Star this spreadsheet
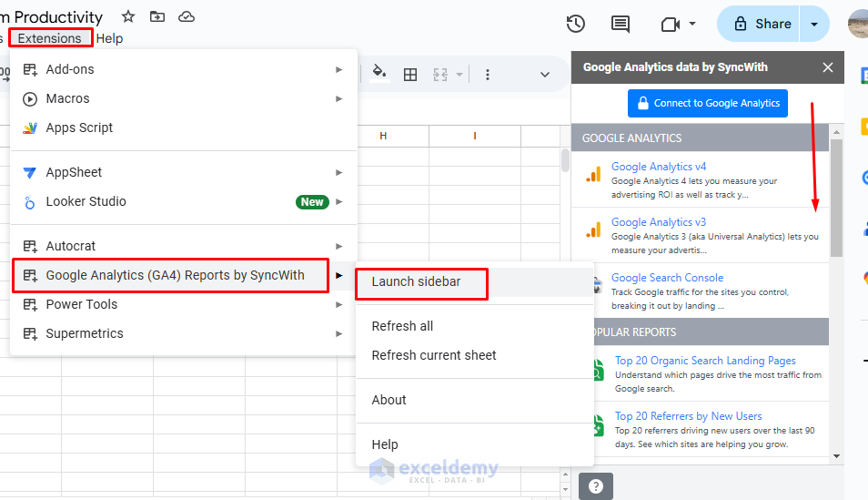This screenshot has height=500, width=868. pos(128,16)
